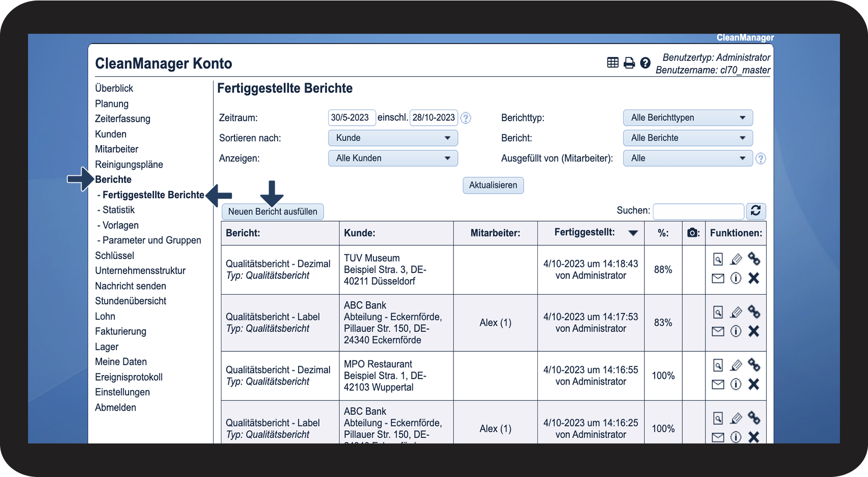This screenshot has width=868, height=477.
Task: Click the help question mark header icon
Action: [645, 63]
